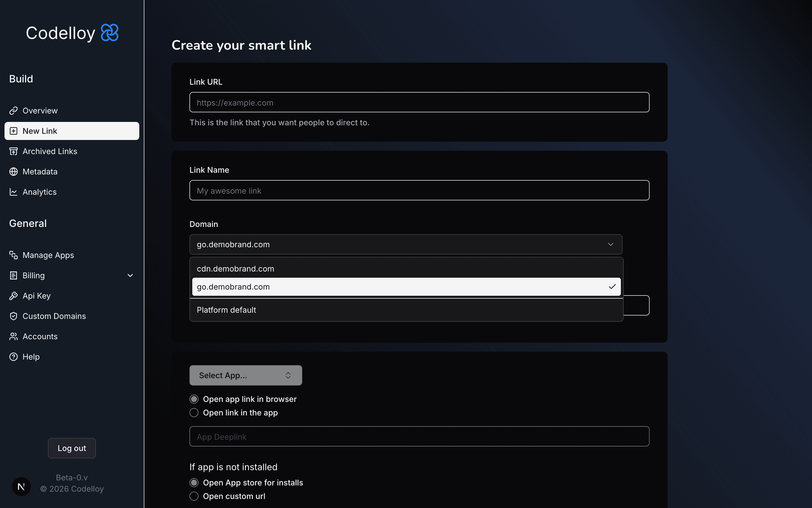The image size is (812, 508).
Task: Click the Billing receipt icon
Action: point(14,275)
